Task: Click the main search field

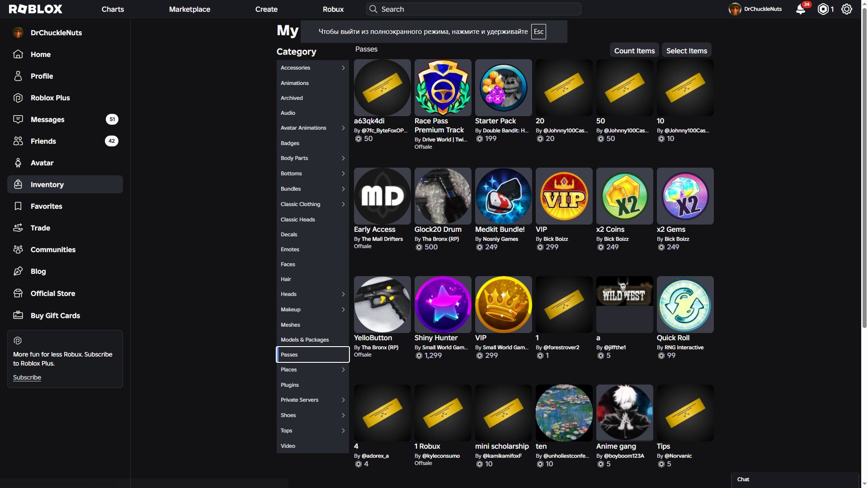Action: [473, 9]
